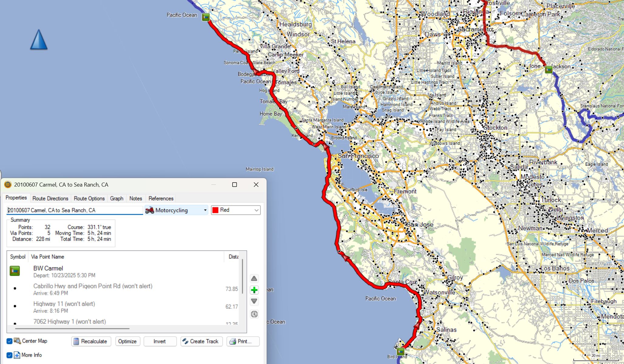Open the Graph tab

tap(117, 198)
